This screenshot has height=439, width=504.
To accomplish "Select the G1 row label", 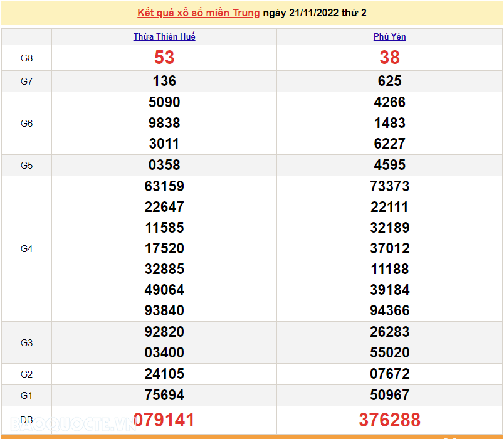I will coord(26,395).
